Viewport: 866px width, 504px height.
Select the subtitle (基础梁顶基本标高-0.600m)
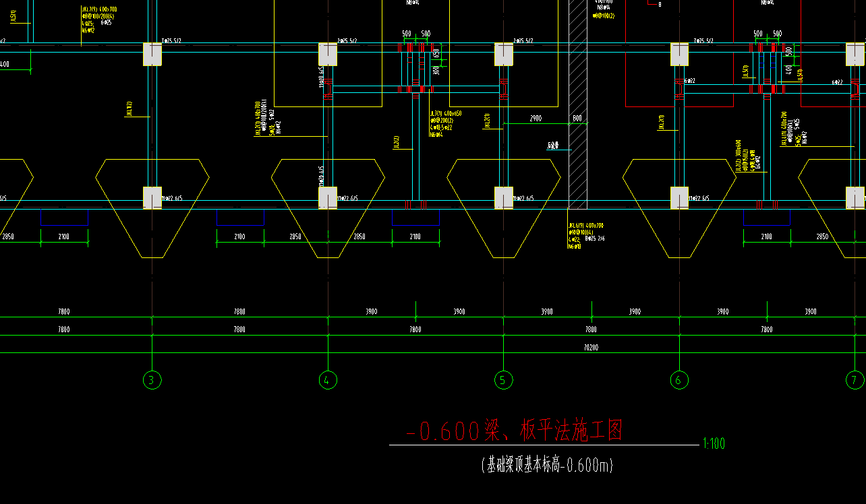547,465
